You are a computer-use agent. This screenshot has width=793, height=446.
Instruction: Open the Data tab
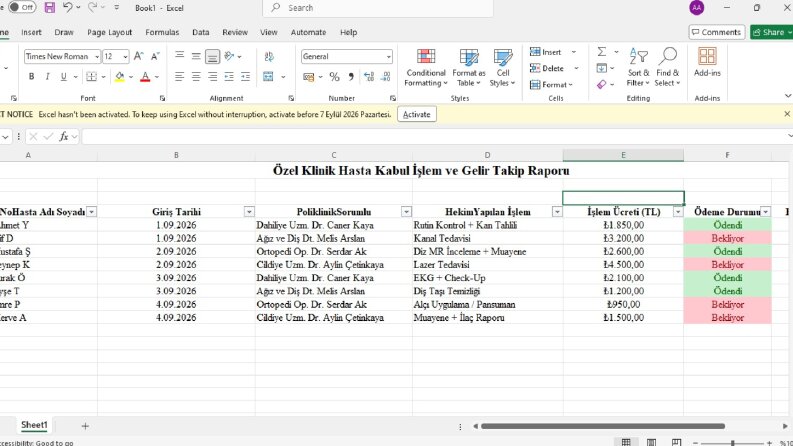click(x=200, y=32)
